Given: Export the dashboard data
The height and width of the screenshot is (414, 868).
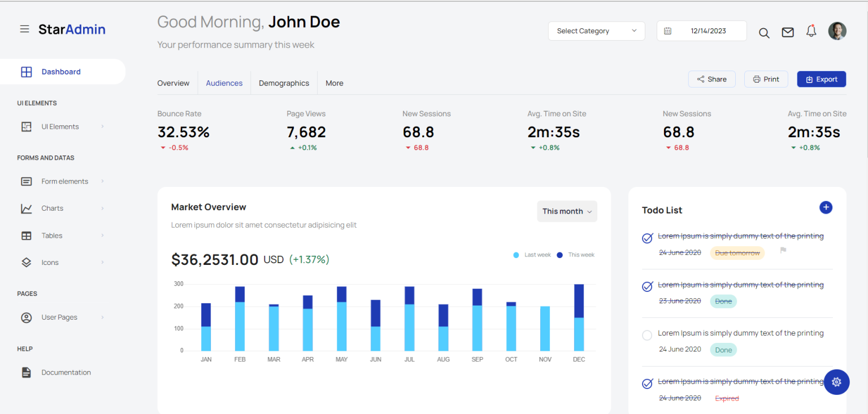Looking at the screenshot, I should 821,79.
